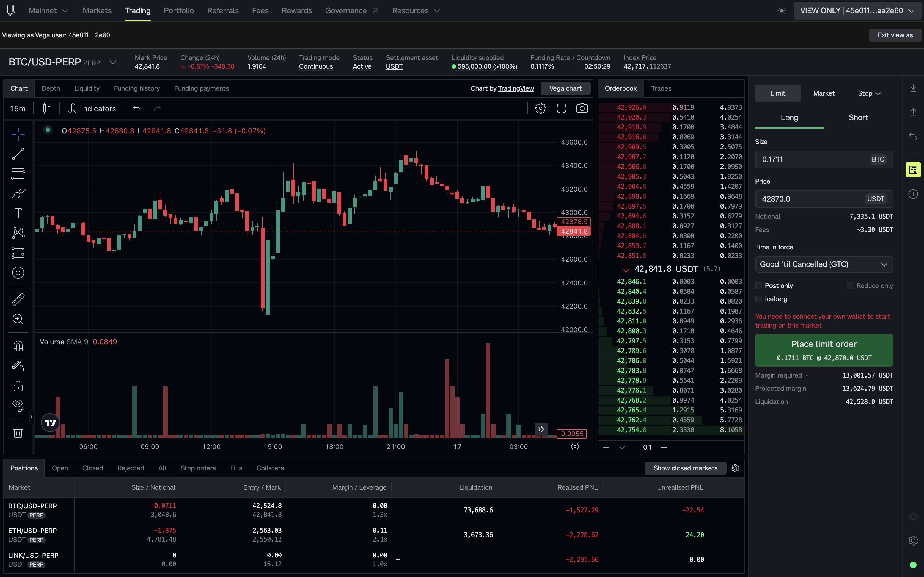Open the Indicators menu
This screenshot has height=577, width=924.
pos(92,108)
